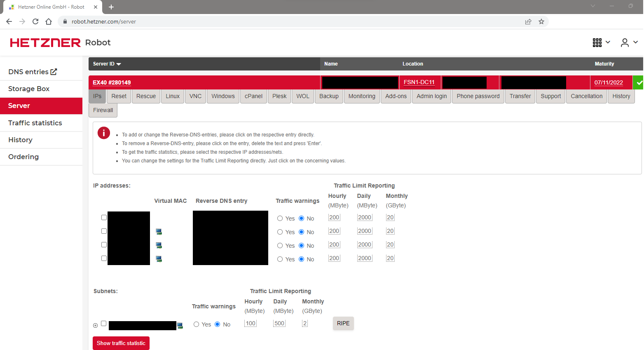
Task: Click the virtual MAC icon in fourth IP row
Action: (159, 259)
